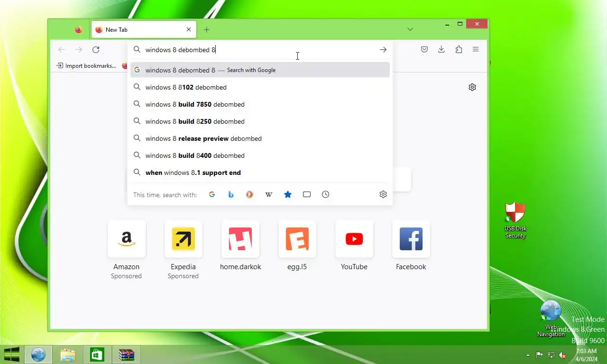
Task: Close the New Tab tab
Action: (189, 29)
